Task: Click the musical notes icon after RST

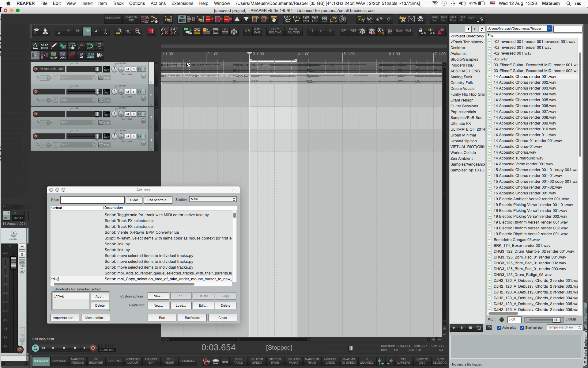Action: coord(480,19)
